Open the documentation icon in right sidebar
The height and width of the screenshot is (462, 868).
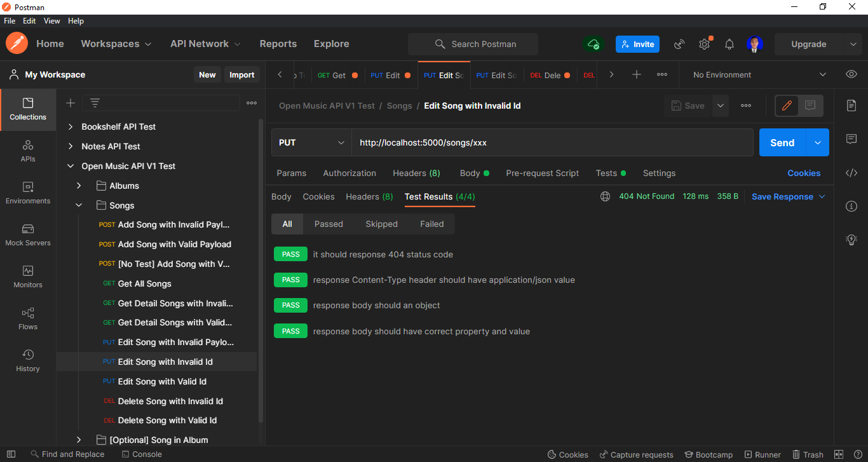click(851, 105)
